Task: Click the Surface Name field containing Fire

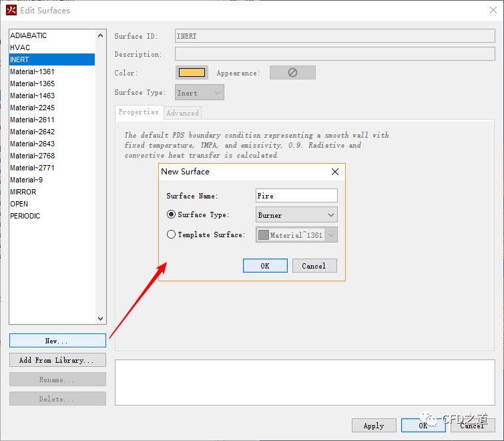Action: point(296,196)
